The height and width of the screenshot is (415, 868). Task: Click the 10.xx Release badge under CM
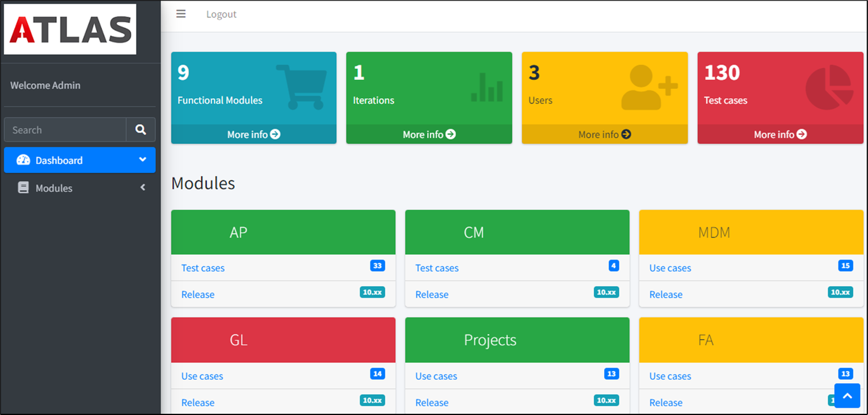tap(606, 292)
